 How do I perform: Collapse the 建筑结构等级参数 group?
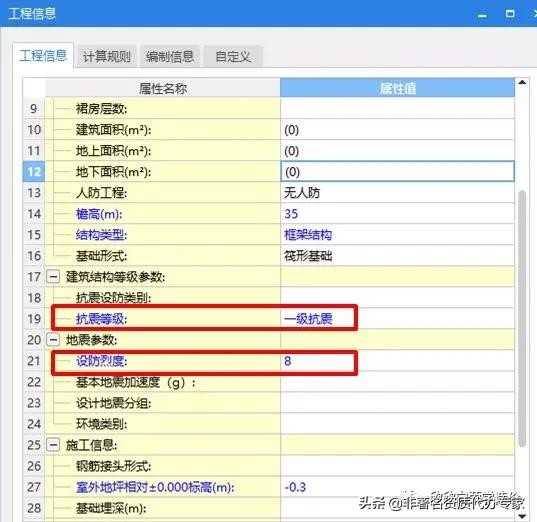[53, 276]
